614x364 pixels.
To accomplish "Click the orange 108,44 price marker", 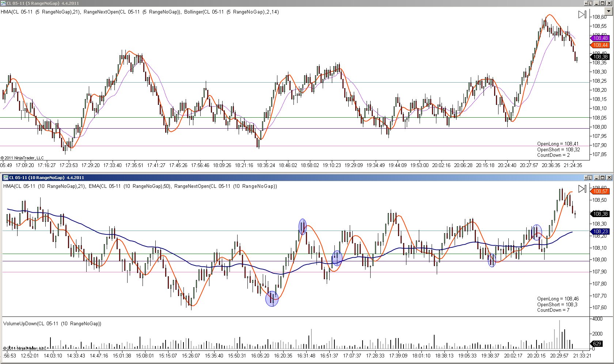I will click(x=600, y=45).
